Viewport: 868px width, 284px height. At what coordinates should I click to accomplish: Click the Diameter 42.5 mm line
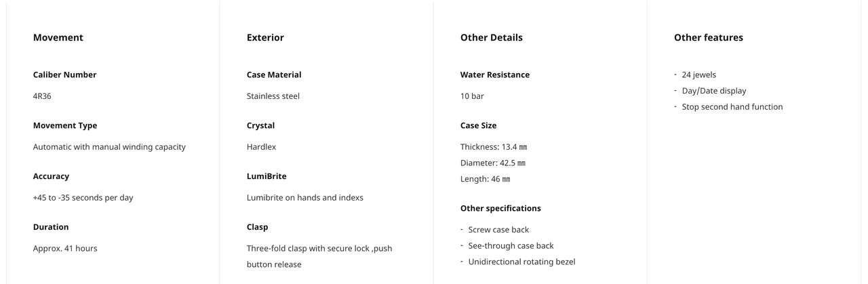(x=493, y=163)
